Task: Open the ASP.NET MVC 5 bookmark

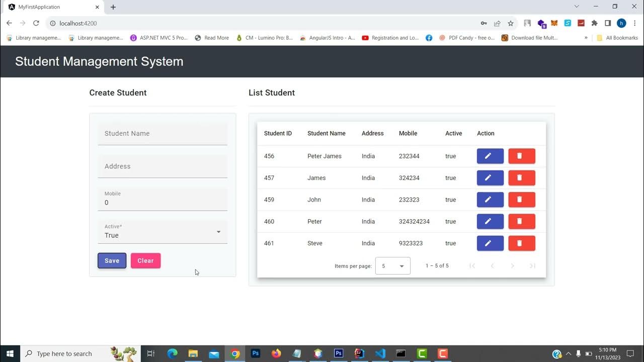Action: pos(159,38)
